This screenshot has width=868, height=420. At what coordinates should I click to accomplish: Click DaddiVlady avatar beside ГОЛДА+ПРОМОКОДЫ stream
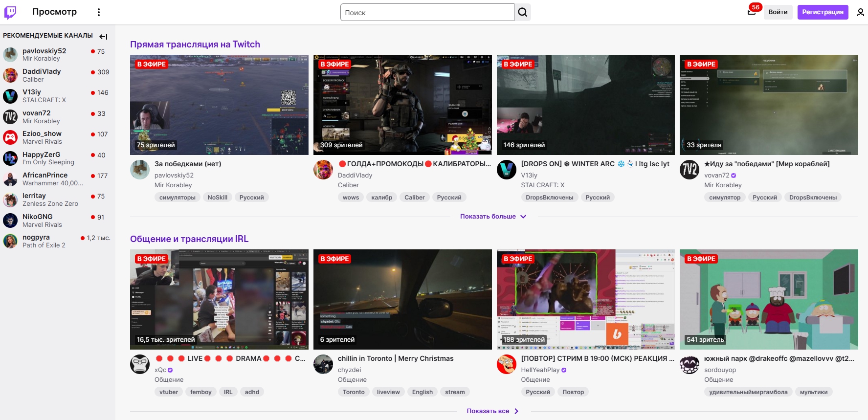(323, 170)
